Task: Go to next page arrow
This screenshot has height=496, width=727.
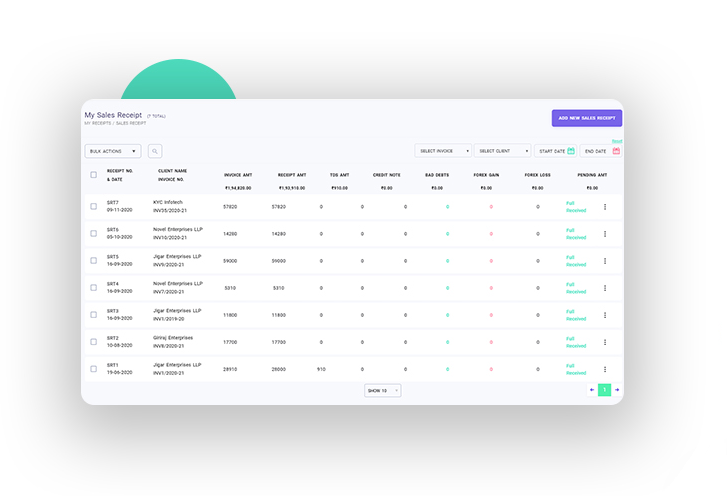Action: pos(617,390)
